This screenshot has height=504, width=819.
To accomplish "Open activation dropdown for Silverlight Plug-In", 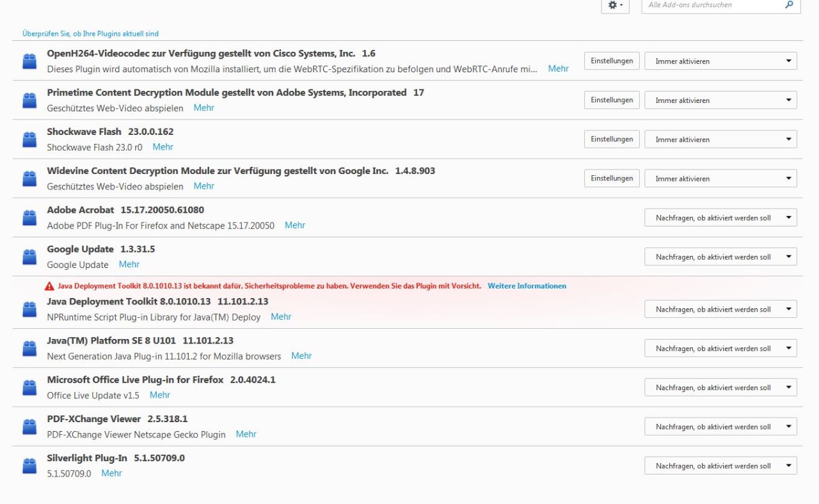I will (720, 466).
